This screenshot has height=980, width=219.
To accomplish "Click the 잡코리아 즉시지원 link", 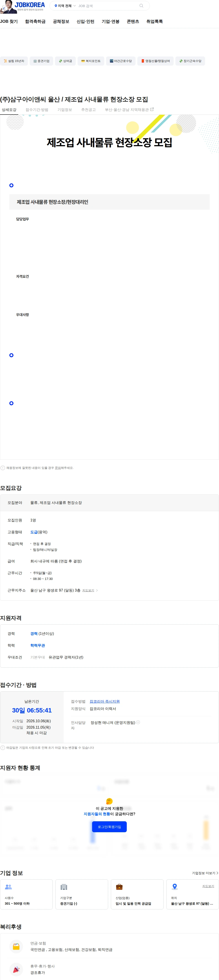I will point(104,701).
